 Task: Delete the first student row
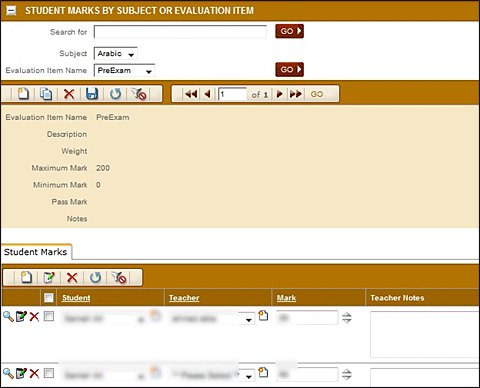point(34,316)
